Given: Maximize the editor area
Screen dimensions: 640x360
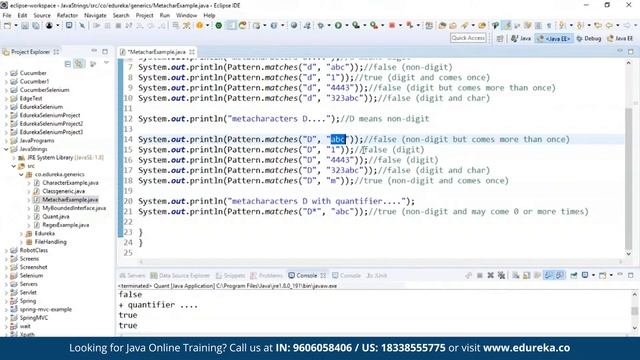Looking at the screenshot, I should pos(631,51).
